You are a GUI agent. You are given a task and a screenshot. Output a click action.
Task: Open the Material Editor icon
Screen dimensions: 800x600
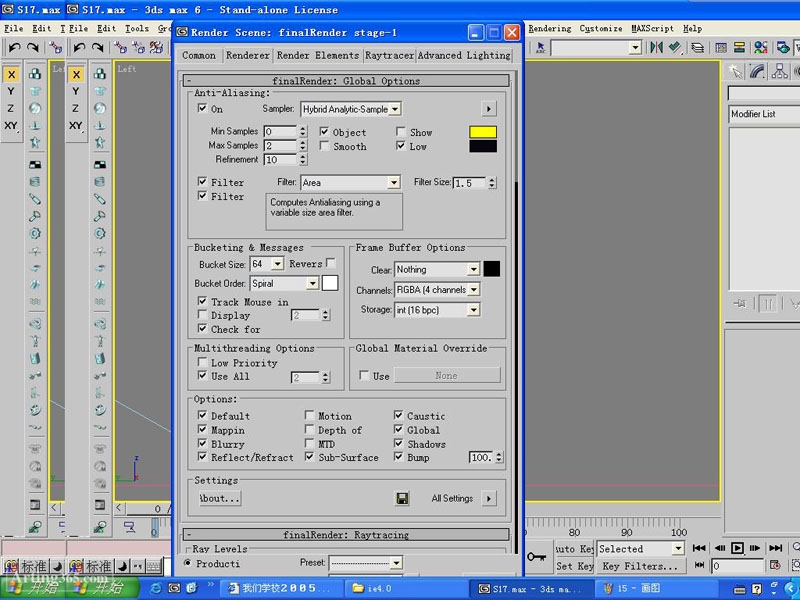tap(761, 47)
